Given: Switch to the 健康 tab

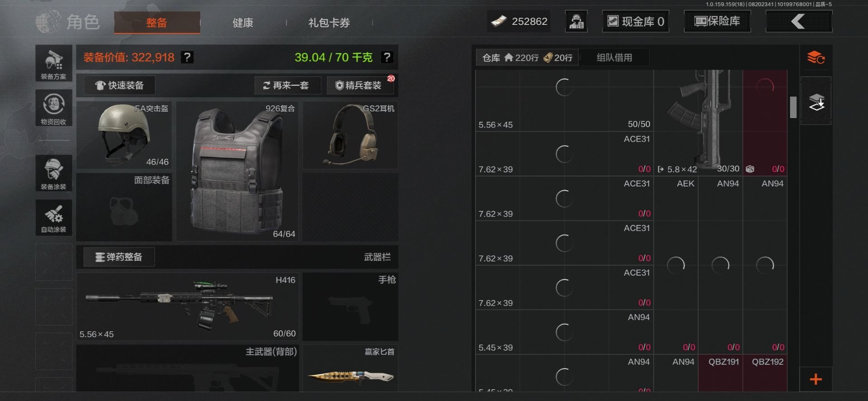Looking at the screenshot, I should [x=243, y=23].
